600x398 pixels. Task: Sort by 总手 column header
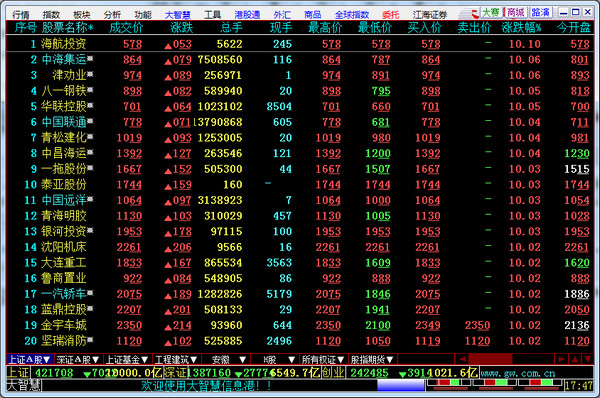click(231, 28)
